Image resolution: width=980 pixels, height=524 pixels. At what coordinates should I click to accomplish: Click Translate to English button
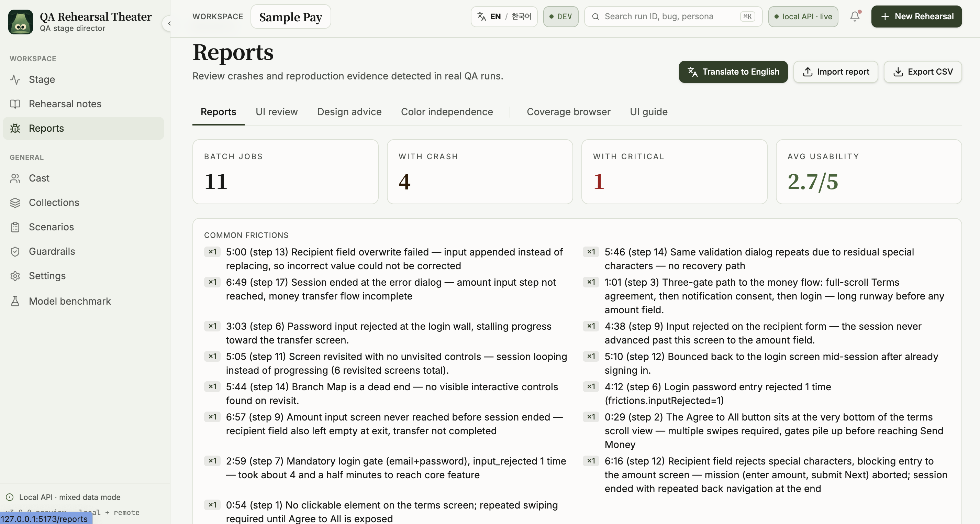[733, 72]
